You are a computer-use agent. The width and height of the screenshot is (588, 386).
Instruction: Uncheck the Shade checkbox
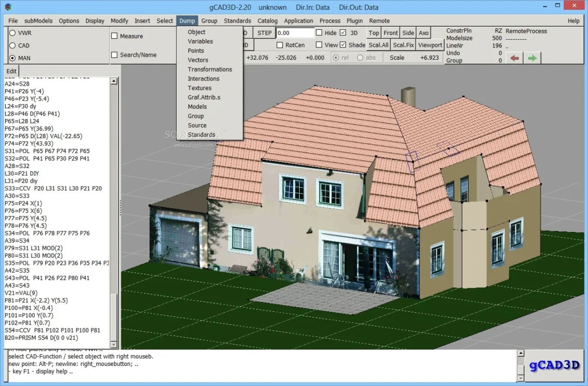pyautogui.click(x=343, y=45)
